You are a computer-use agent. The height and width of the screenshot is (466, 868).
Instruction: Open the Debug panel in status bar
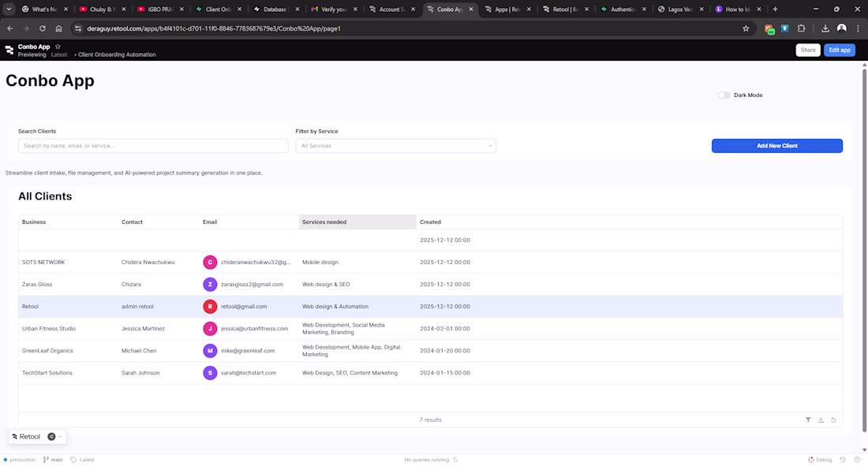820,460
